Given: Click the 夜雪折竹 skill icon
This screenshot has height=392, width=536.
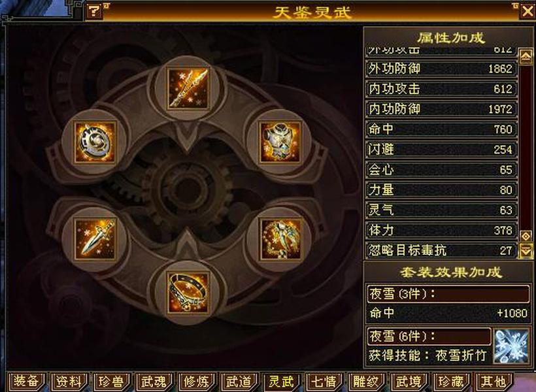Looking at the screenshot, I should [511, 346].
